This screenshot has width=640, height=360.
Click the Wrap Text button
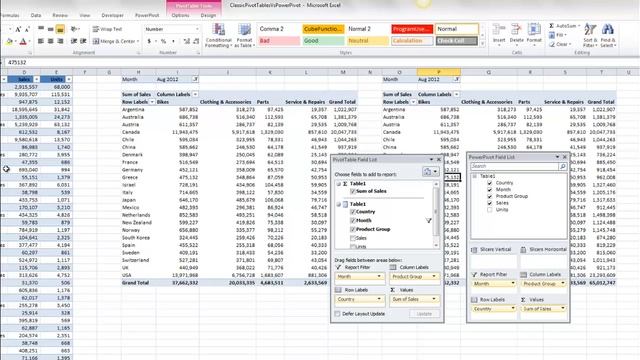107,29
